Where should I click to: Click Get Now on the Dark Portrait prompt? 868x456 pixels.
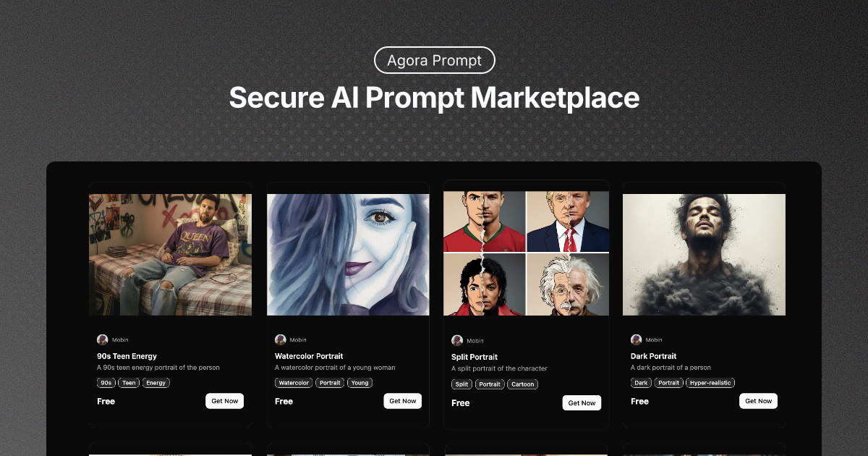[x=758, y=400]
